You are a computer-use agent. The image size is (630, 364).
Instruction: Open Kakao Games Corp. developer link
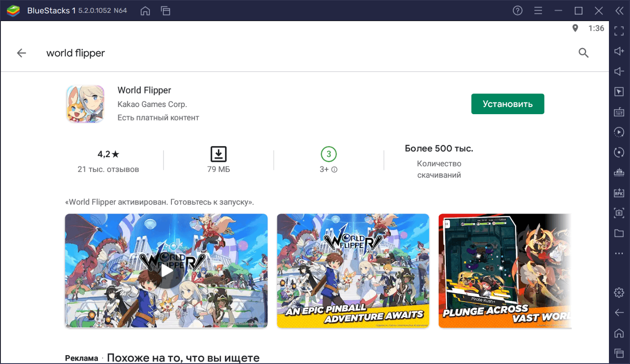pos(152,104)
